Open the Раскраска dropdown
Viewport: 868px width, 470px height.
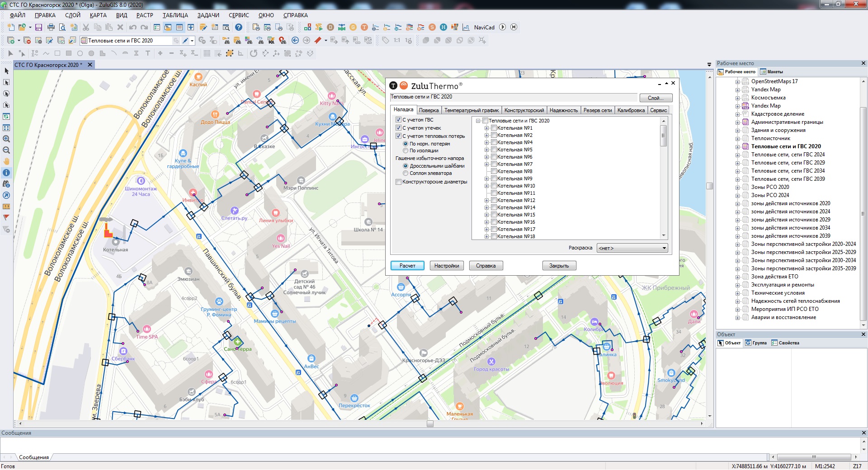pyautogui.click(x=632, y=248)
